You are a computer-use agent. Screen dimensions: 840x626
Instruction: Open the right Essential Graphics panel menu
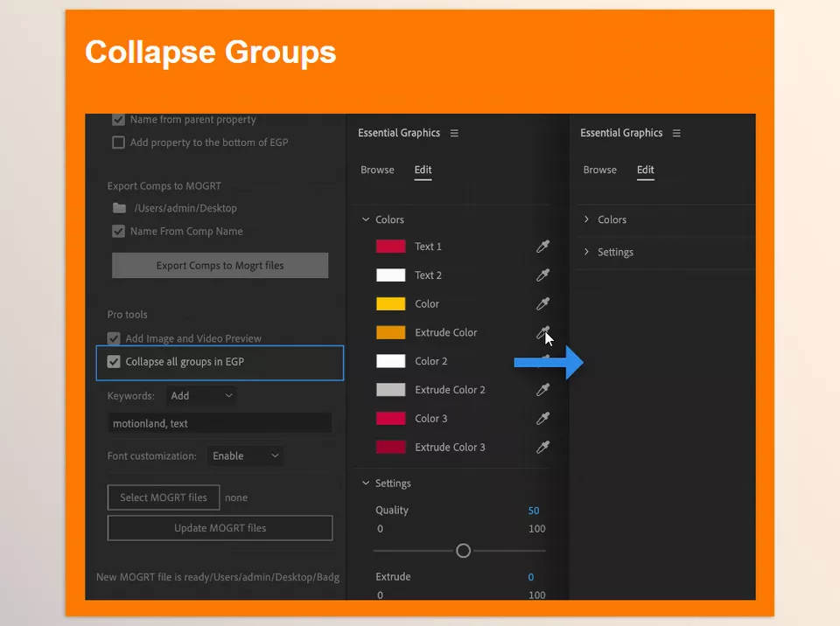[676, 133]
